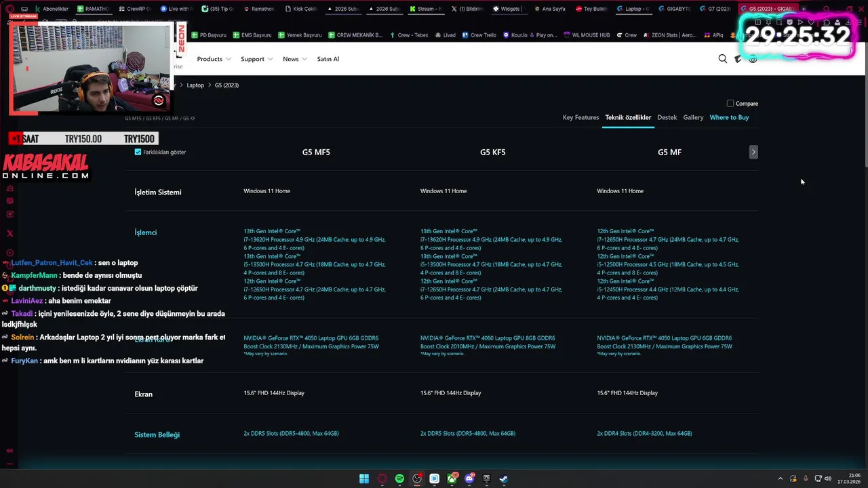Screen dimensions: 868x488
Task: Expand the Products menu
Action: 214,59
